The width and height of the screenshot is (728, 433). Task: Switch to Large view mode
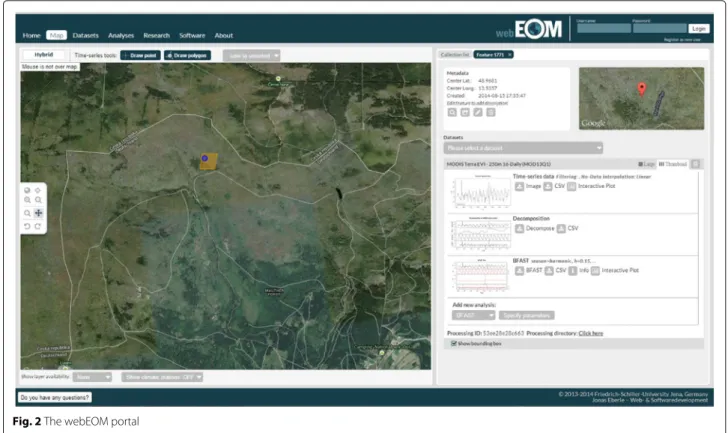pos(646,164)
